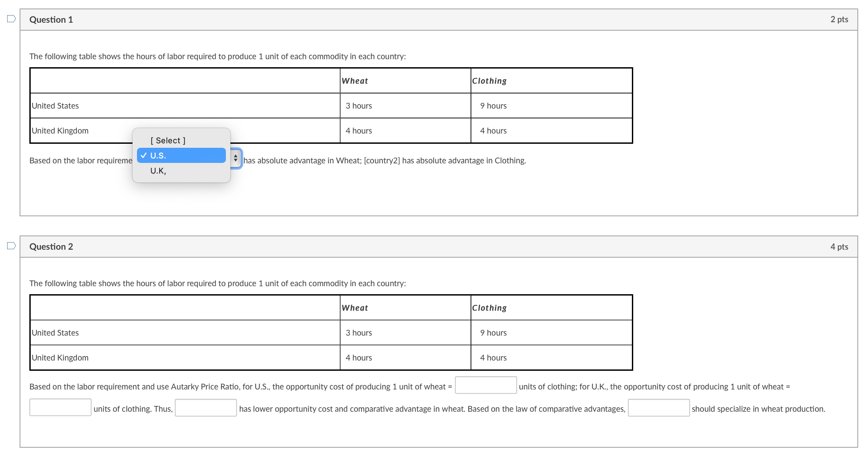868x454 pixels.
Task: Click United Kingdom row label in Question 1 table
Action: coord(60,131)
